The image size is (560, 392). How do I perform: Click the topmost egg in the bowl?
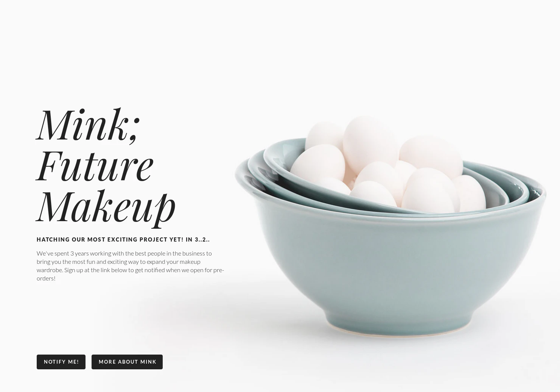pos(370,144)
